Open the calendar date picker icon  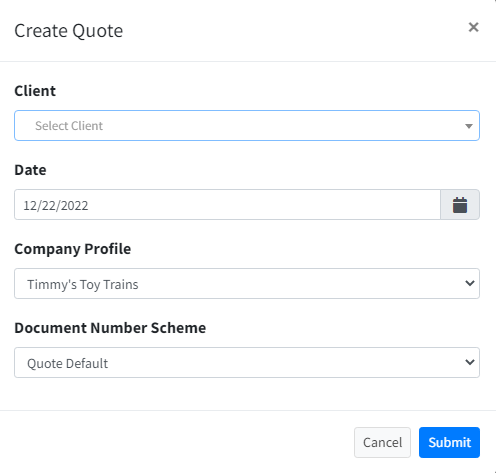[x=460, y=205]
